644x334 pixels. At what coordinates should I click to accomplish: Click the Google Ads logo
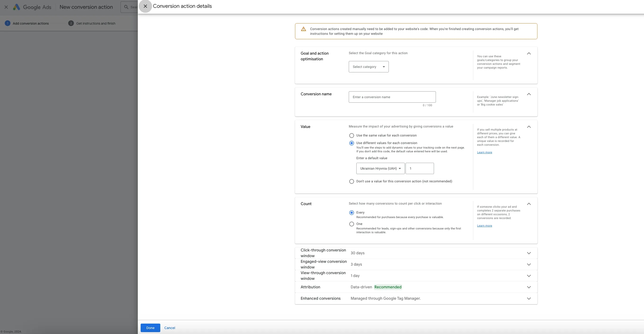coord(32,7)
